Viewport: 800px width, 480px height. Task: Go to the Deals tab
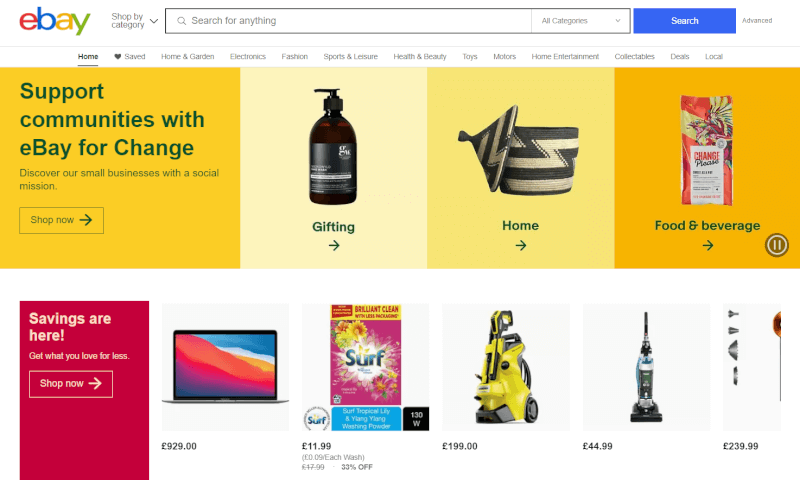click(680, 57)
